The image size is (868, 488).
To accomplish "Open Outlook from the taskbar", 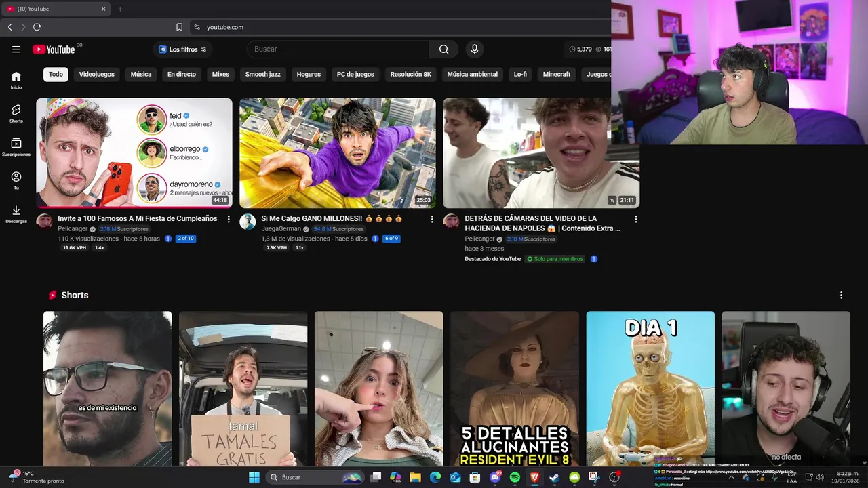I will (455, 477).
